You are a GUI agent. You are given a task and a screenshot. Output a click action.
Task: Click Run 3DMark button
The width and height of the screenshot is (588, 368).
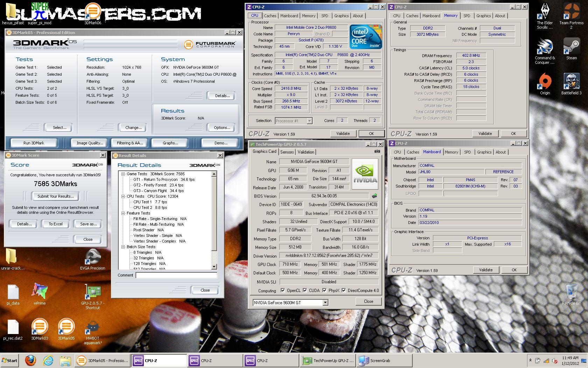[34, 143]
